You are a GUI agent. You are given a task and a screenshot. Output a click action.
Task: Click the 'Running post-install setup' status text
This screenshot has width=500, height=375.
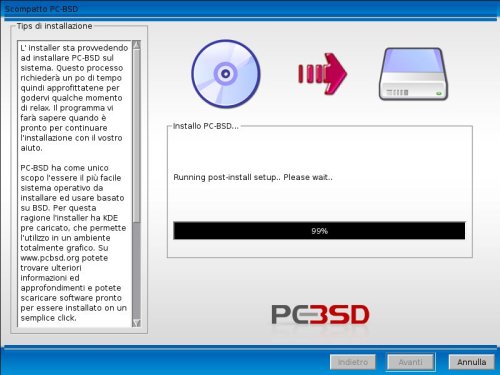(253, 177)
